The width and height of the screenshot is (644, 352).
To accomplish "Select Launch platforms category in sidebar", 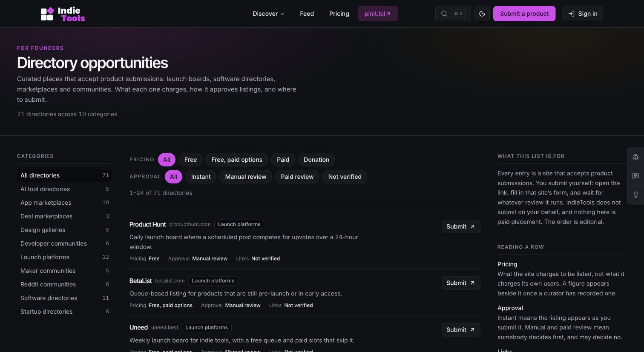I will [x=65, y=257].
